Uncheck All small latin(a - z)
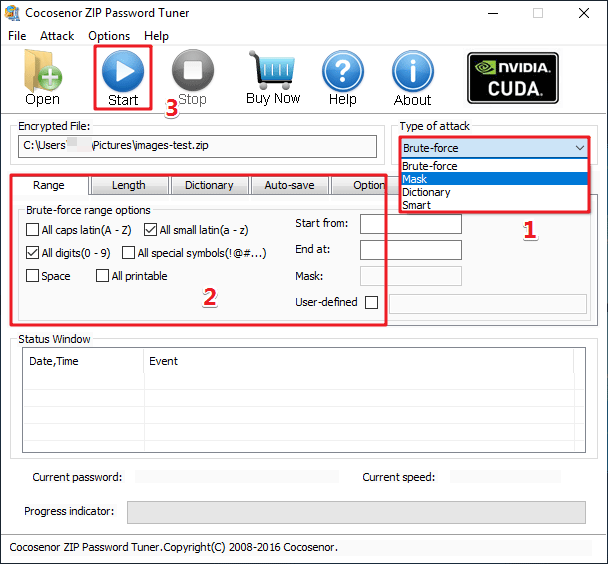Screen dimensions: 608x564 150,230
